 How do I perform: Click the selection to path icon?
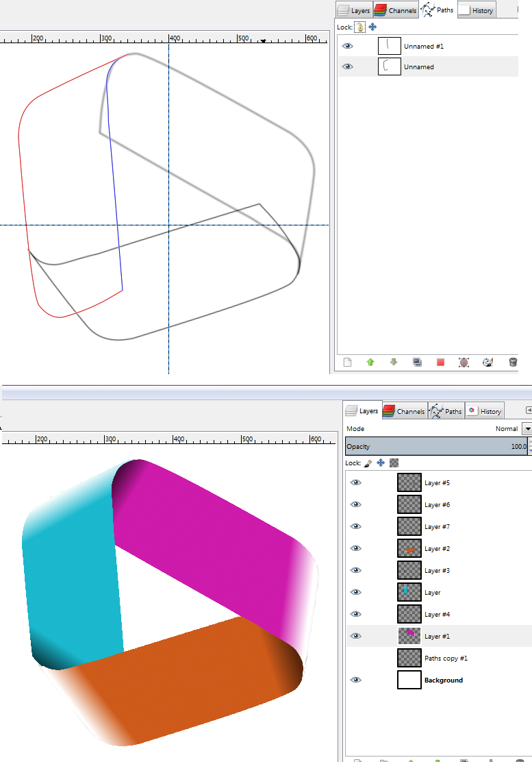(464, 362)
